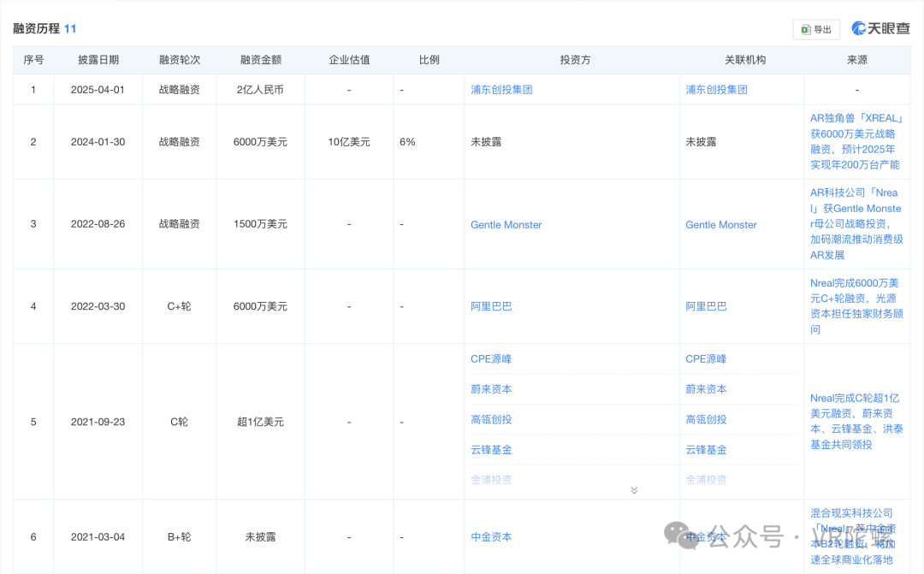Viewport: 924px width, 574px height.
Task: Open 金浦投资 link in 投资方 column
Action: coord(491,480)
